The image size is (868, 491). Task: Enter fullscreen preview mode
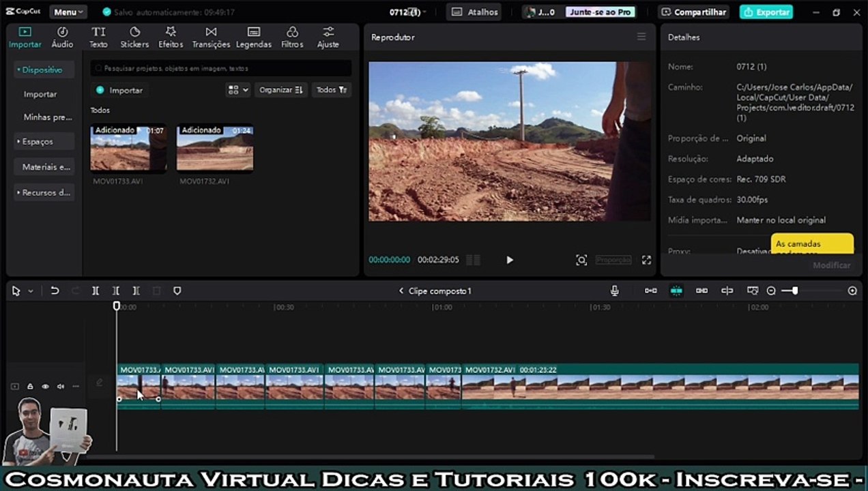pyautogui.click(x=646, y=260)
